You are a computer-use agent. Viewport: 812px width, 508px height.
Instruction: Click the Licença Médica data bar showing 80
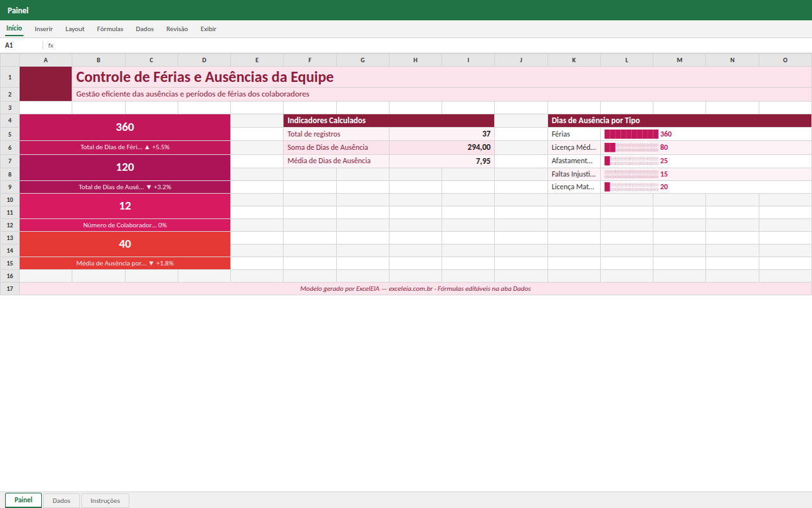tap(706, 147)
